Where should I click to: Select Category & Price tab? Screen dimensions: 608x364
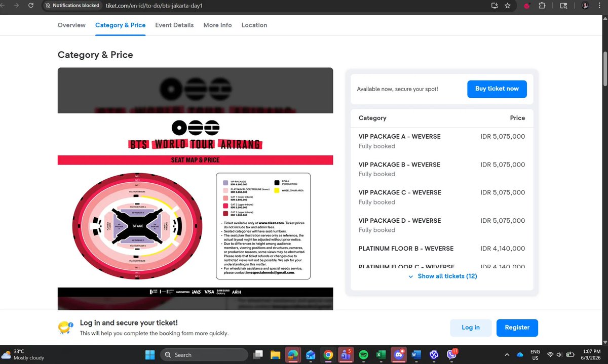pos(120,25)
